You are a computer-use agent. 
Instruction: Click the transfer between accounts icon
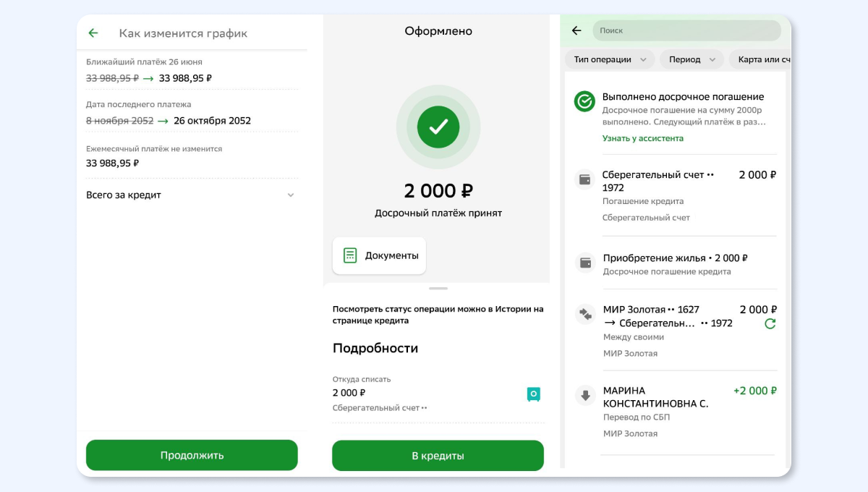coord(584,315)
